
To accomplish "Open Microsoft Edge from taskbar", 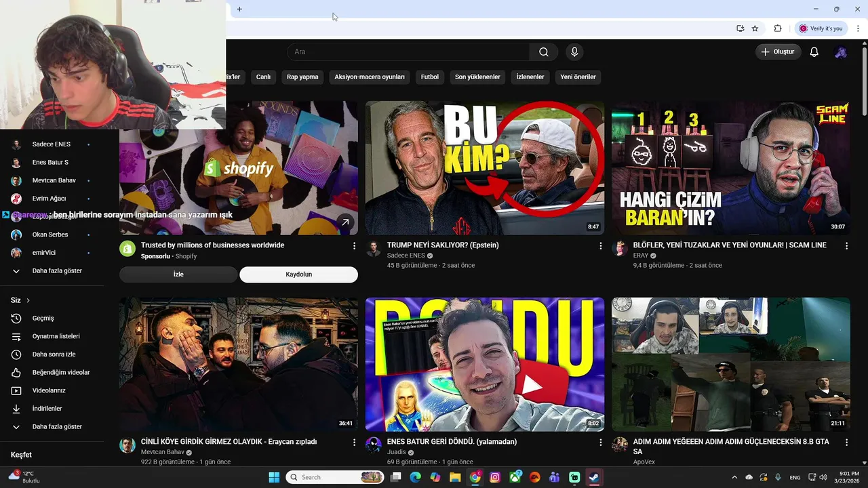I will (x=416, y=477).
